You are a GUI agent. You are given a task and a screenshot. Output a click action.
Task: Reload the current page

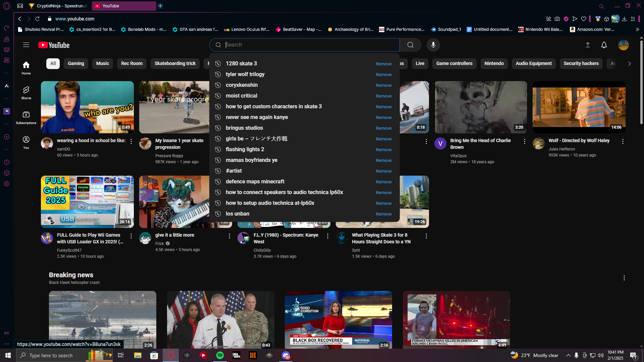38,19
